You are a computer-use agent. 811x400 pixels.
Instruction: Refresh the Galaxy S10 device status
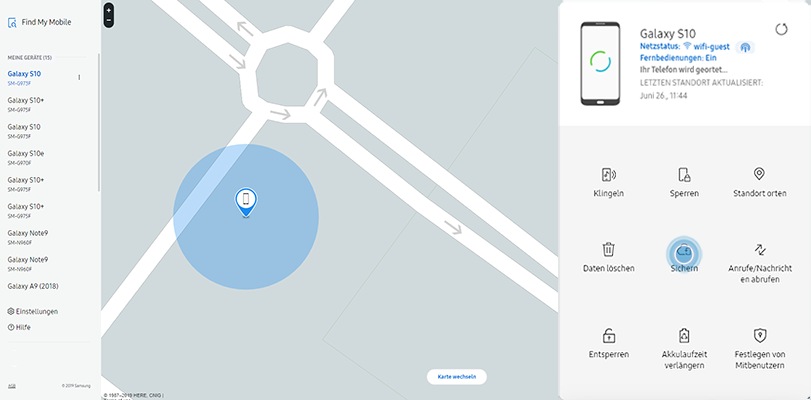(781, 29)
